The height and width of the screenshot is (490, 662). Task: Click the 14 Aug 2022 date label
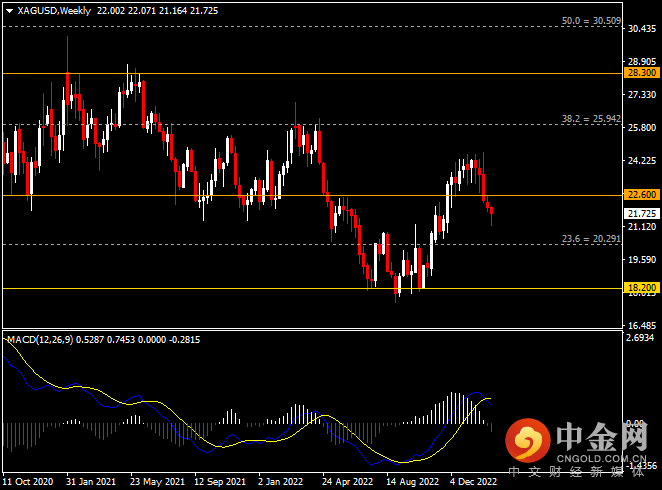coord(411,480)
